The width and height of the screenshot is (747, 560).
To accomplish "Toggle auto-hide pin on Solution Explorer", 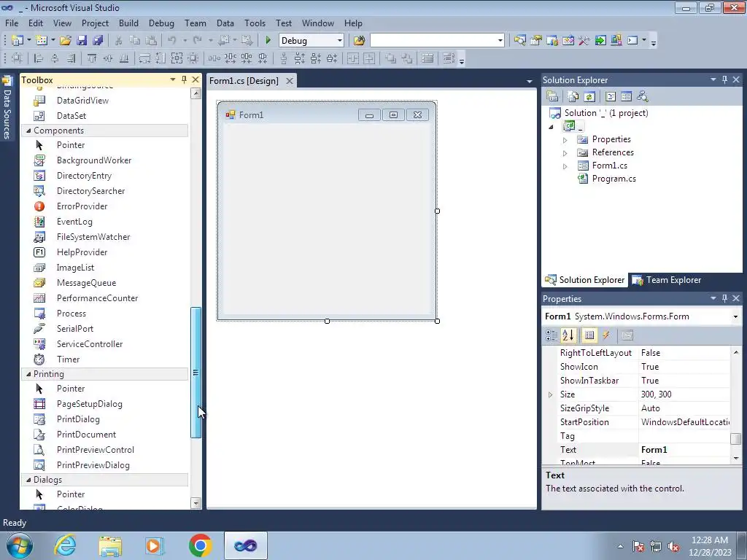I will point(724,80).
